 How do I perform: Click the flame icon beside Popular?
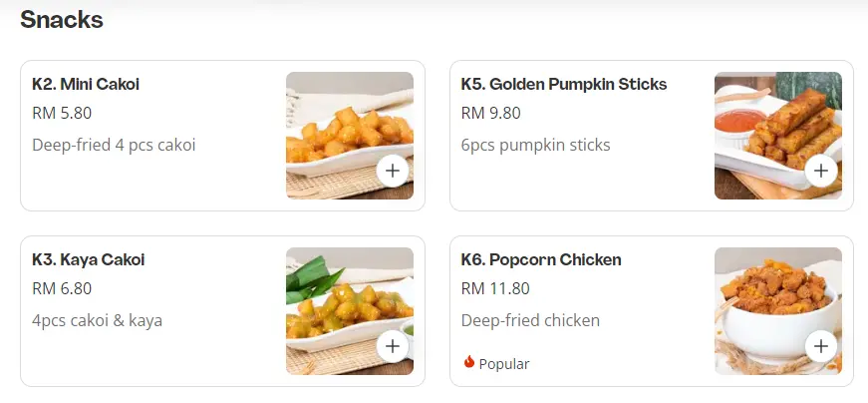coord(469,363)
